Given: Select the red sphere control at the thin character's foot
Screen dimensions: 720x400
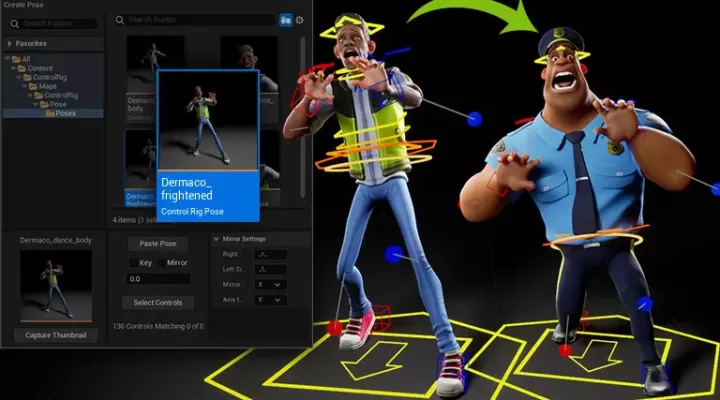Looking at the screenshot, I should coord(334,327).
